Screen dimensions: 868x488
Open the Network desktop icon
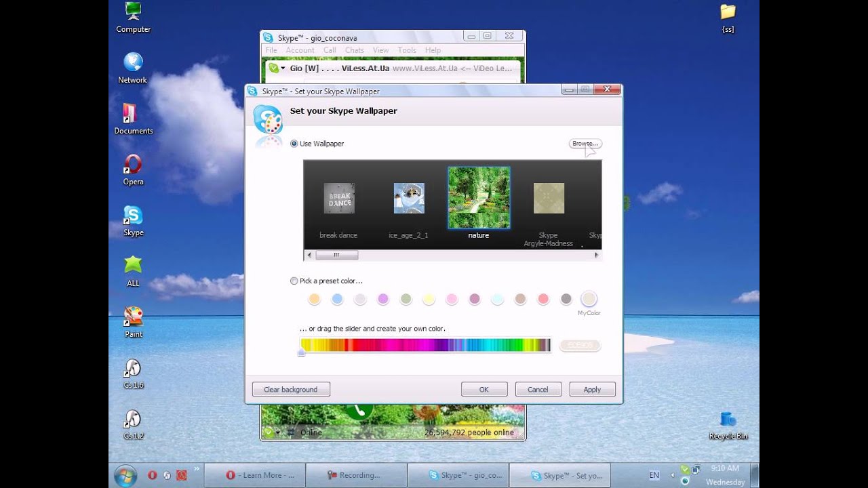pos(133,63)
